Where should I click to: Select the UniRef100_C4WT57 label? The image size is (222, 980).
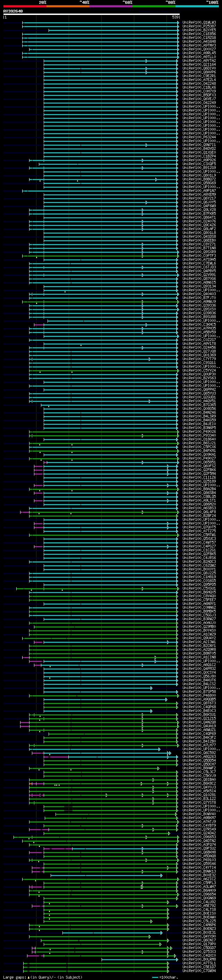pos(199,542)
